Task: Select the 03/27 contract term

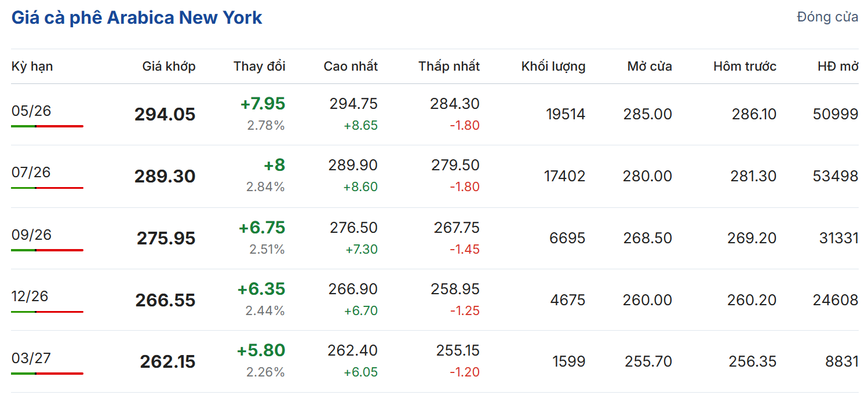Action: coord(31,358)
